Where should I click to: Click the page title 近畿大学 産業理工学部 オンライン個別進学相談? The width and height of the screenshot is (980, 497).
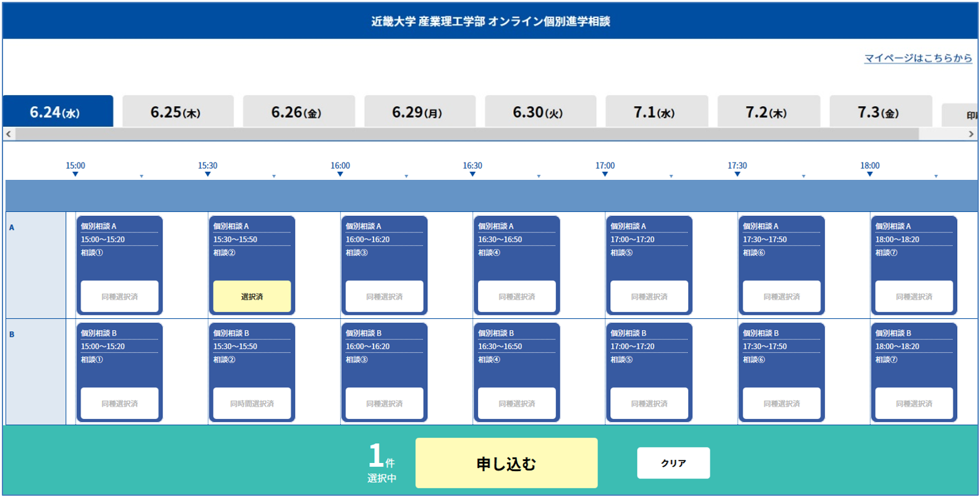coord(490,22)
